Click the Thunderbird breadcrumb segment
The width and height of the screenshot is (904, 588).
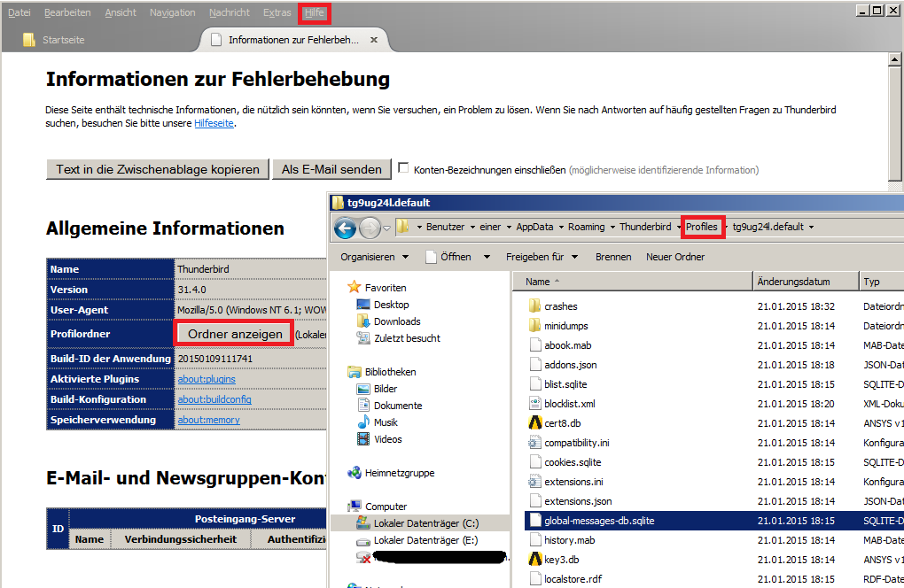[x=645, y=227]
